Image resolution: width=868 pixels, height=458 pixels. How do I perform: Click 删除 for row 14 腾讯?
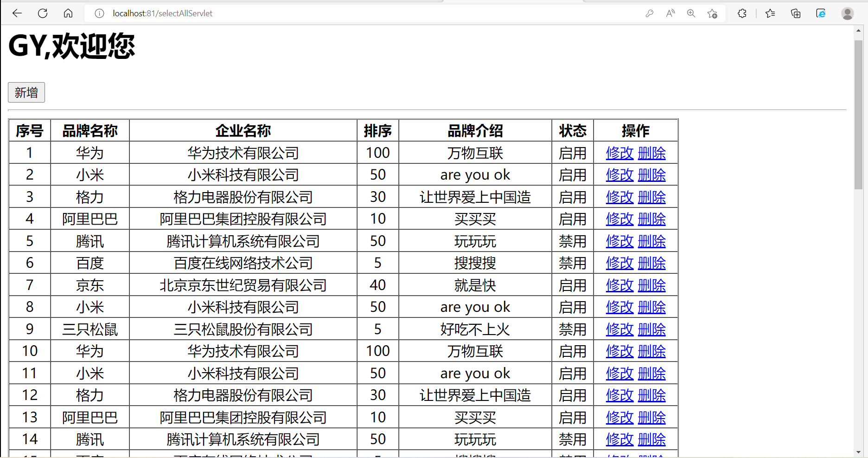tap(652, 439)
